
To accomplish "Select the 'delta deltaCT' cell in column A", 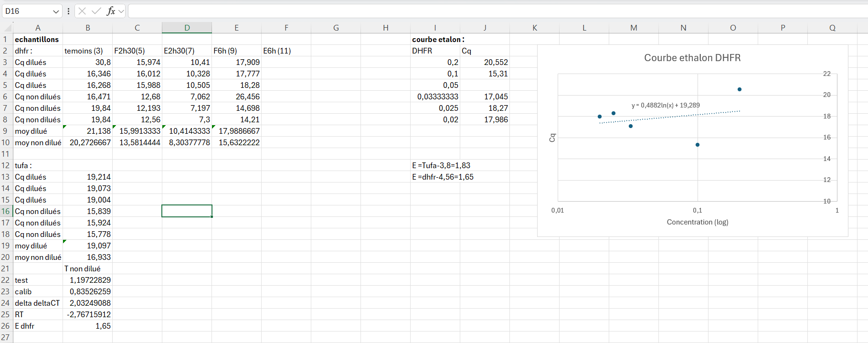I will (37, 303).
